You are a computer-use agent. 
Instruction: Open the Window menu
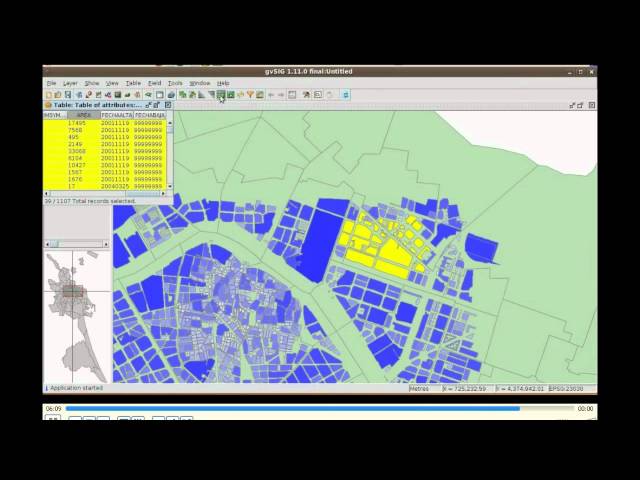(199, 83)
